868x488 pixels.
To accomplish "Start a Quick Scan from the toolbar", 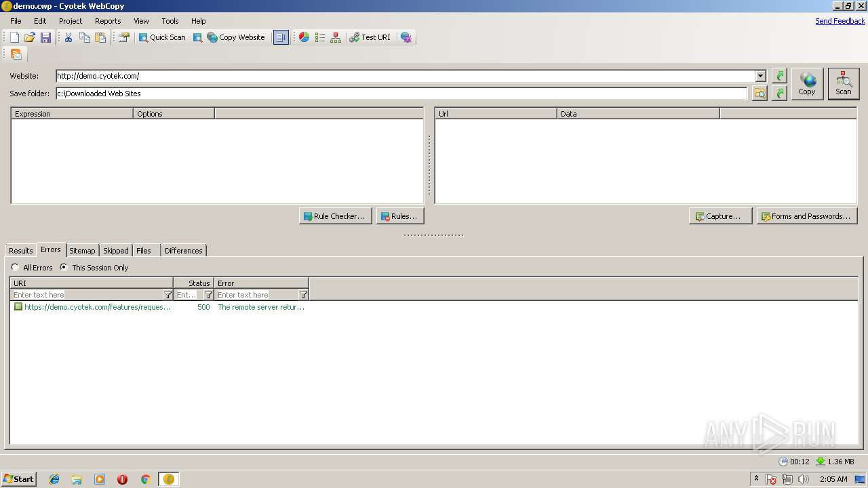I will tap(162, 37).
